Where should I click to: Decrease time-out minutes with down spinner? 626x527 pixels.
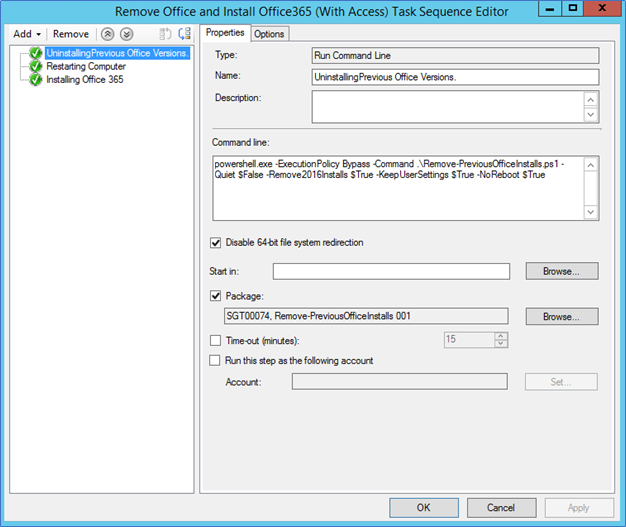coord(501,344)
